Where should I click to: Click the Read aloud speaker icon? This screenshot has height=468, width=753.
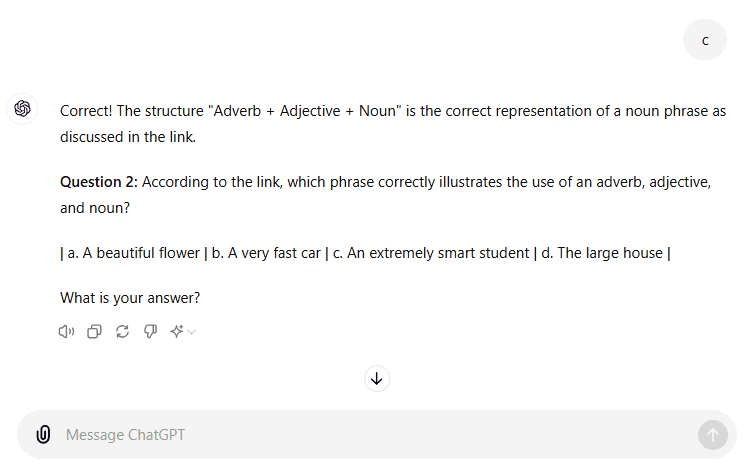[66, 332]
